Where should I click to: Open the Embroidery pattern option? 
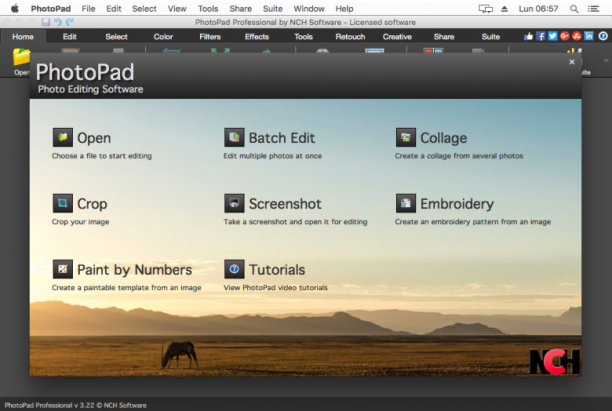click(445, 203)
